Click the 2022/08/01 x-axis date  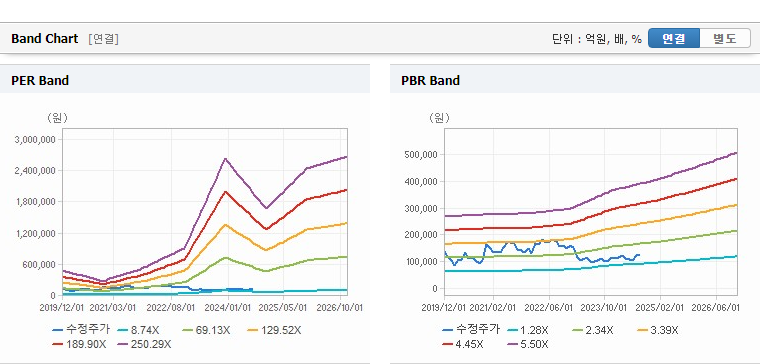tap(171, 307)
